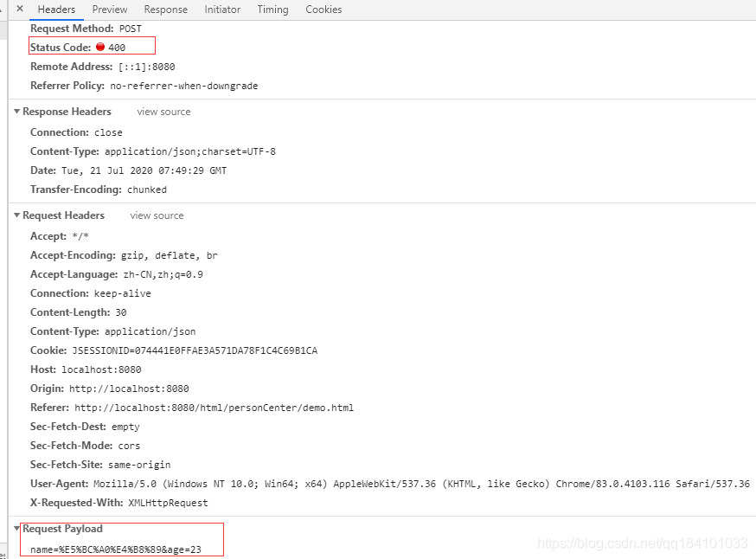Click the no-referrer-when-downgrade policy value
The height and width of the screenshot is (559, 756).
183,86
